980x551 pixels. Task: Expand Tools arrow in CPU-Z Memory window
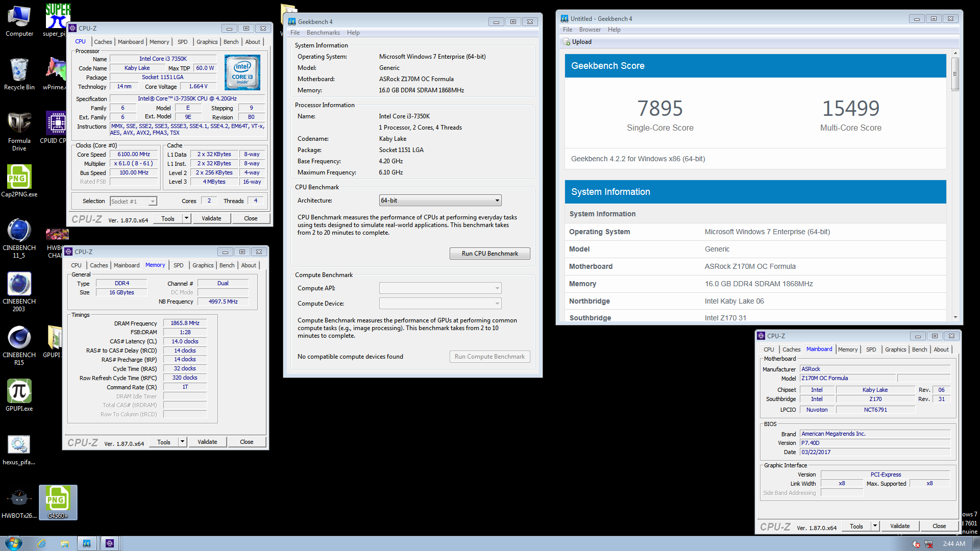coord(182,442)
